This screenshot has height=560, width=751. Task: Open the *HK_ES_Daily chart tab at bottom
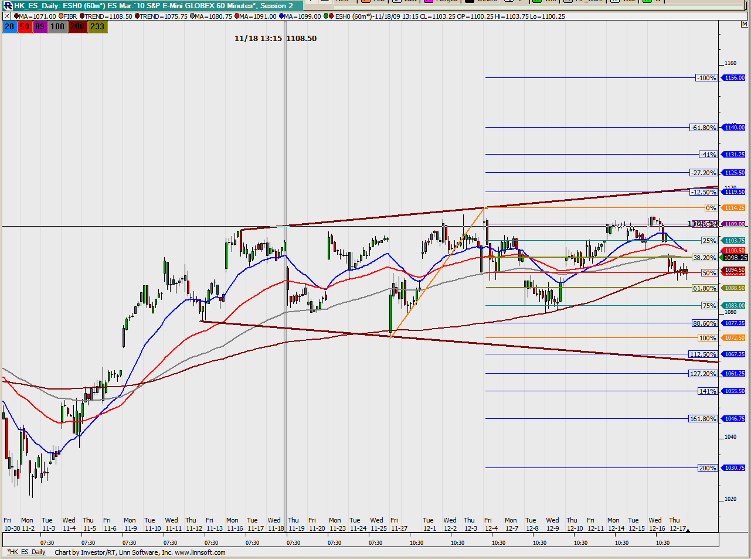click(26, 552)
